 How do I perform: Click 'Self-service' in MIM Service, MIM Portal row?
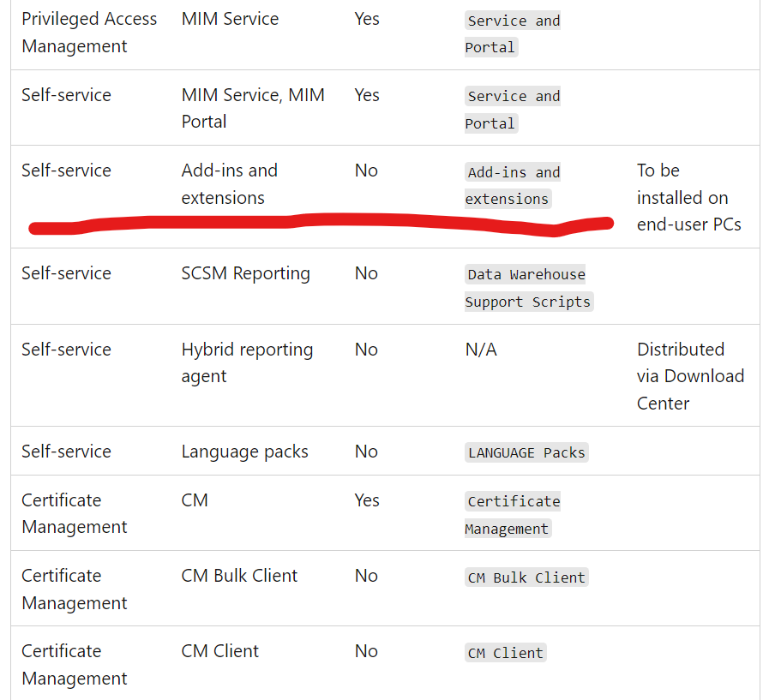click(x=66, y=95)
